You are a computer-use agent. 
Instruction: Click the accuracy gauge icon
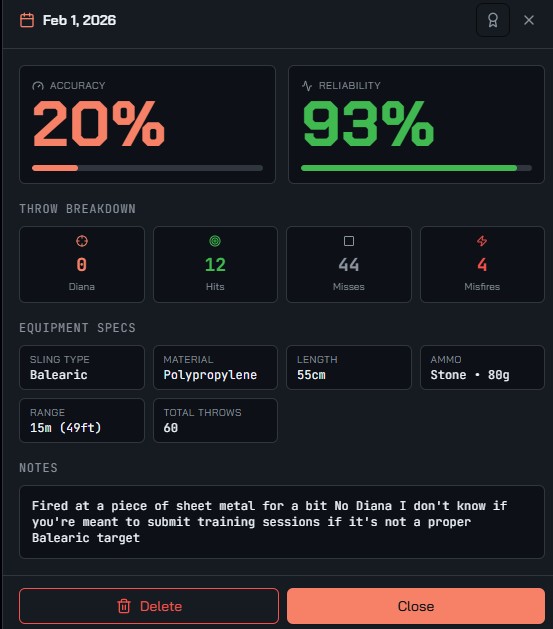[x=38, y=86]
